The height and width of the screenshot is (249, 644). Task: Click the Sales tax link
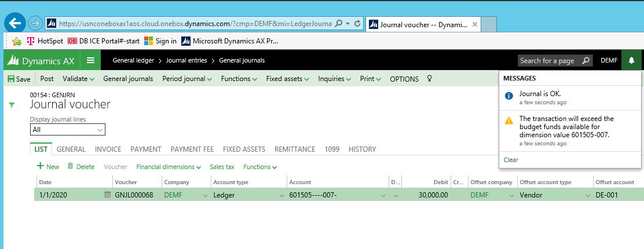point(222,167)
